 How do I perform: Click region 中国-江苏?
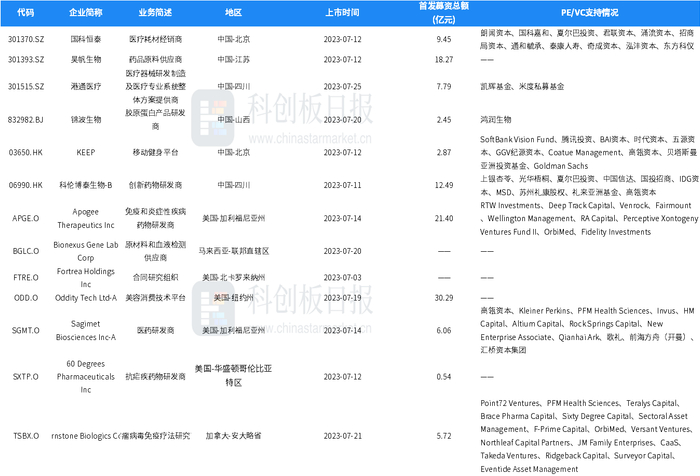point(233,59)
